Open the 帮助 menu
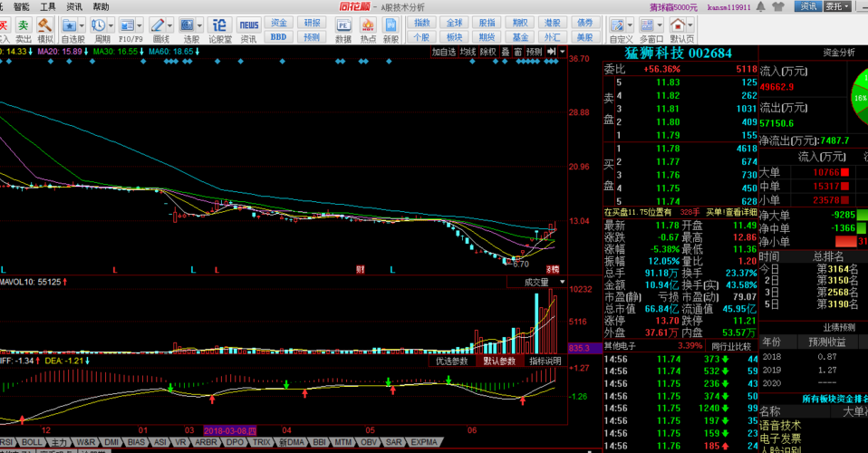 tap(101, 6)
